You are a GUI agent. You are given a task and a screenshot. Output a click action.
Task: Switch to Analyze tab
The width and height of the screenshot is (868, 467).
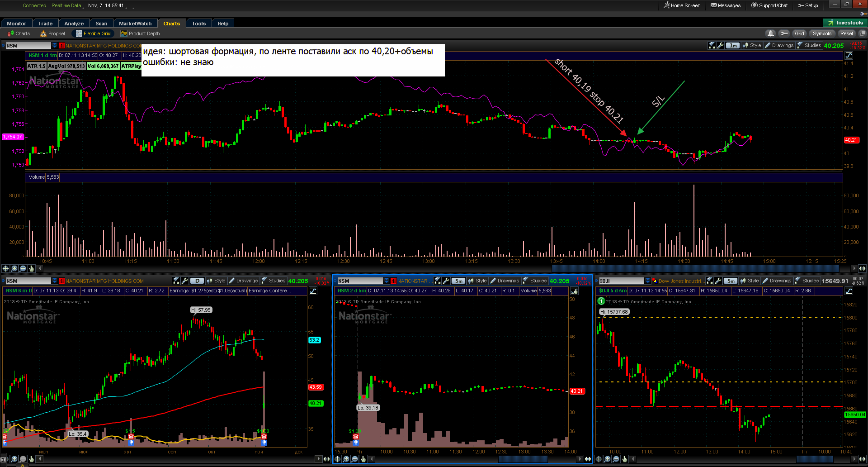pos(74,24)
